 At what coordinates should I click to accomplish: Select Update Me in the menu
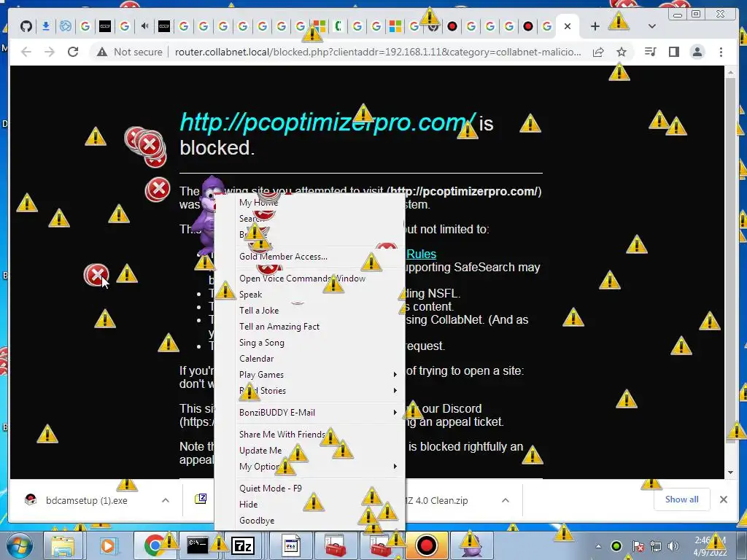click(260, 451)
